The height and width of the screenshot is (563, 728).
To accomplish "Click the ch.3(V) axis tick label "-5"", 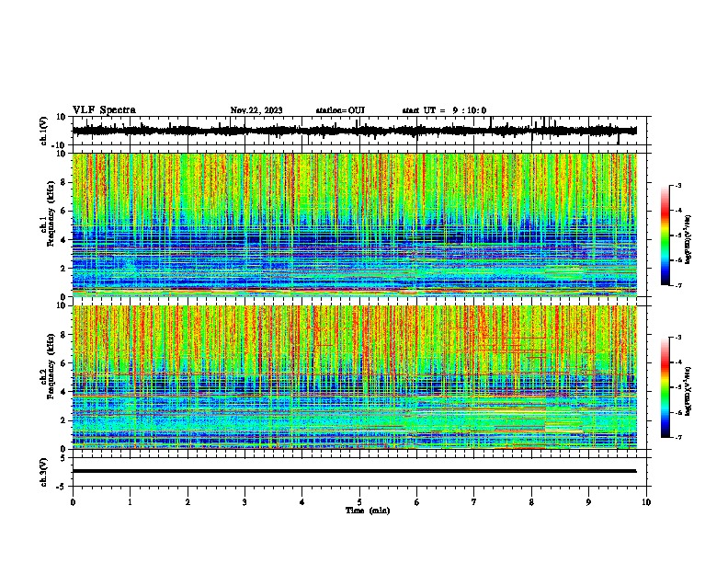I will click(x=62, y=487).
